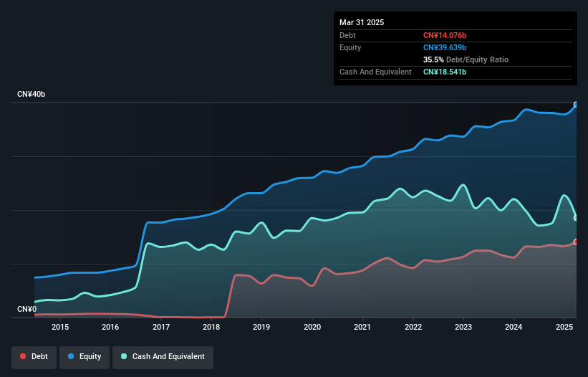Click the Mar 31 2025 tooltip date
Viewport: 588px width, 377px height.
[x=362, y=22]
